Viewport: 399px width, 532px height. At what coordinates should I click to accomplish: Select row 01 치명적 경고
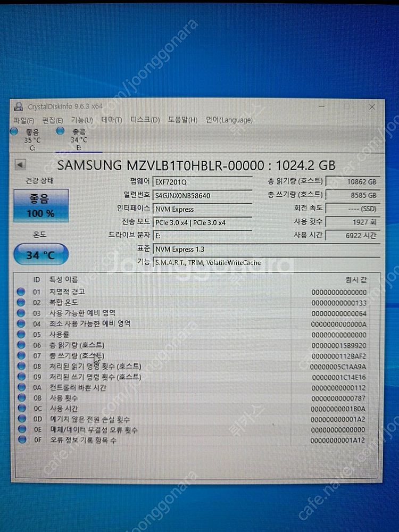(192, 292)
